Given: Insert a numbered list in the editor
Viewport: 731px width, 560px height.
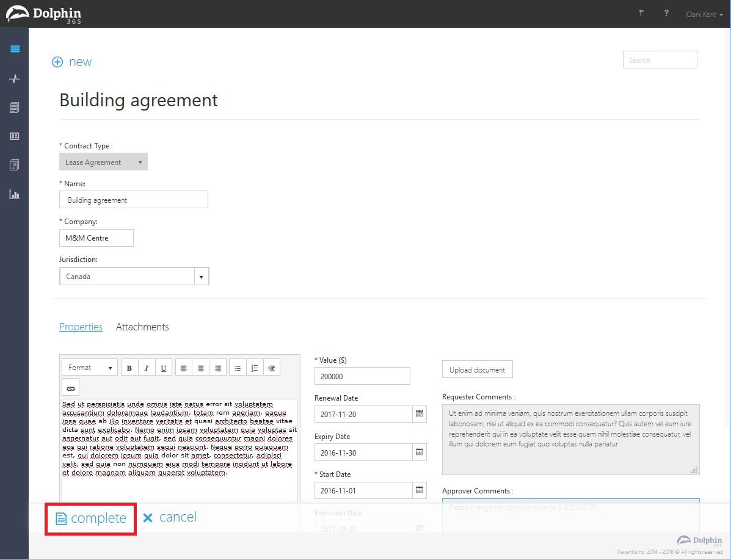Looking at the screenshot, I should (x=255, y=368).
